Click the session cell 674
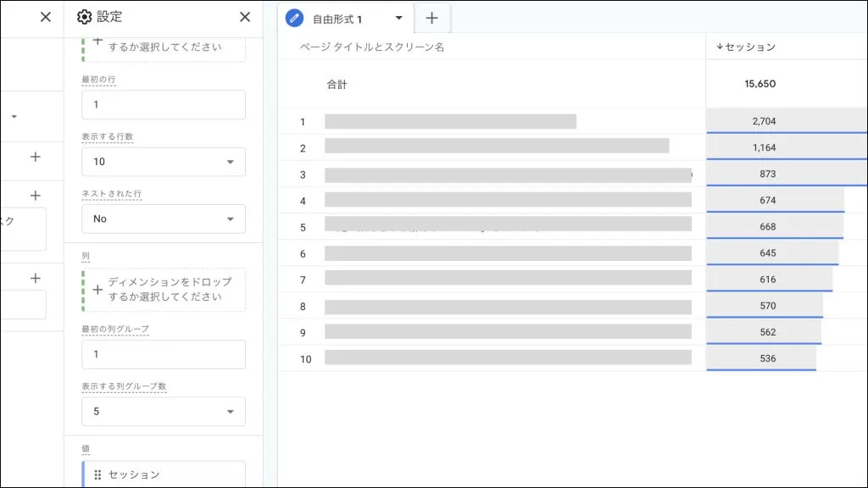 tap(767, 200)
